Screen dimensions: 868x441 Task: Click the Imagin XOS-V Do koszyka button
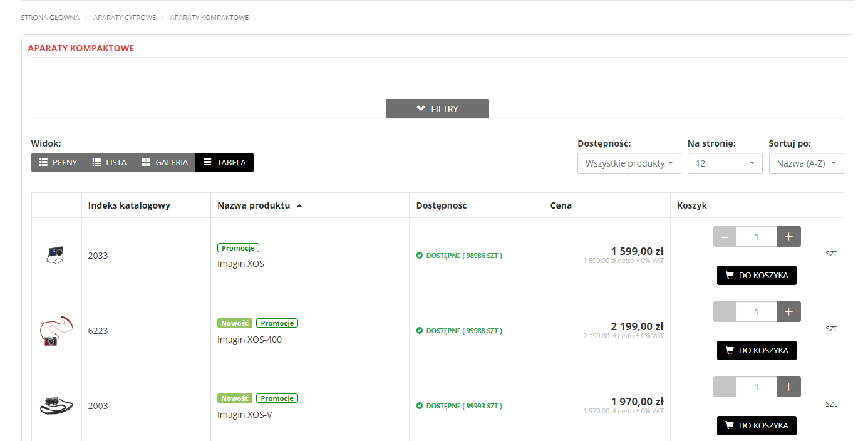[757, 425]
